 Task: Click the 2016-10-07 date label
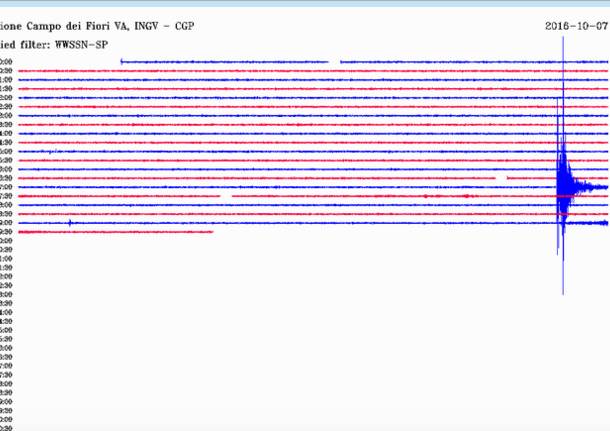[x=576, y=26]
